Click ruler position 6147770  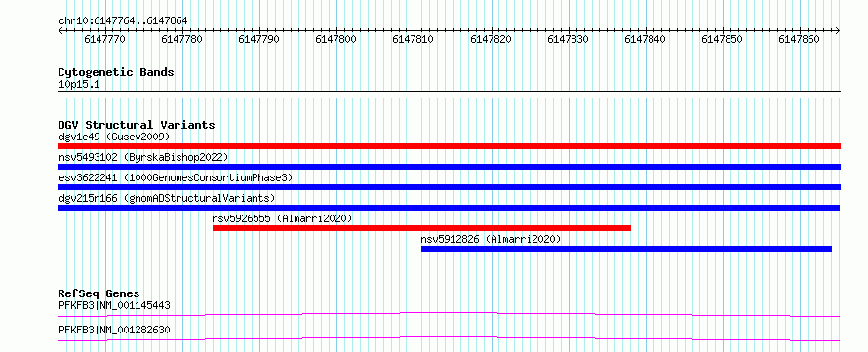pyautogui.click(x=105, y=39)
